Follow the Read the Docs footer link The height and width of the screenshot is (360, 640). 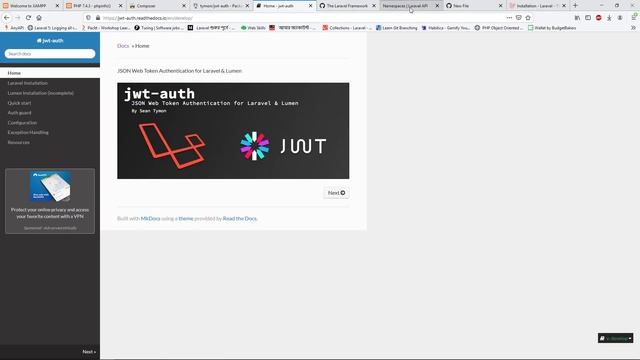coord(240,218)
